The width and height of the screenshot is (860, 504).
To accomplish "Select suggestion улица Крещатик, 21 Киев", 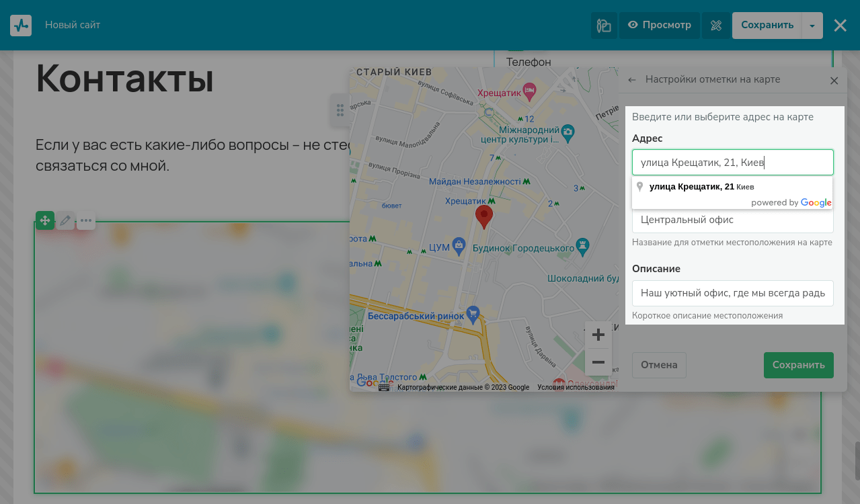I will point(701,187).
